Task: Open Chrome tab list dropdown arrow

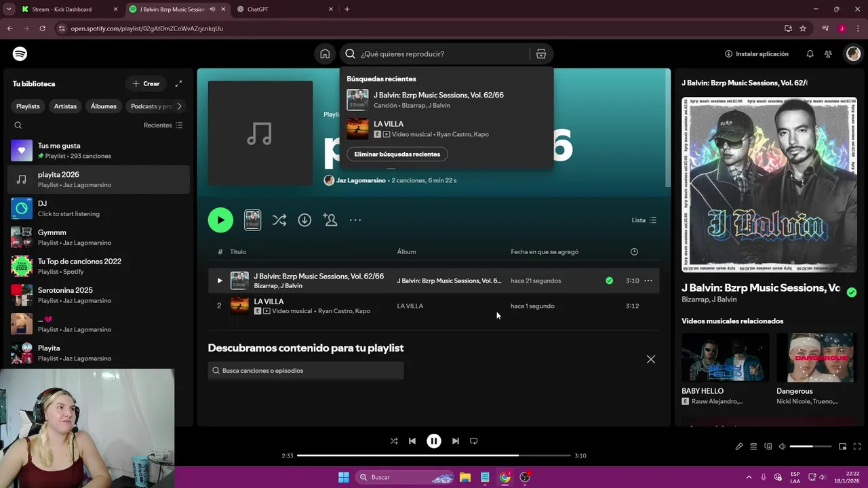Action: [x=8, y=9]
